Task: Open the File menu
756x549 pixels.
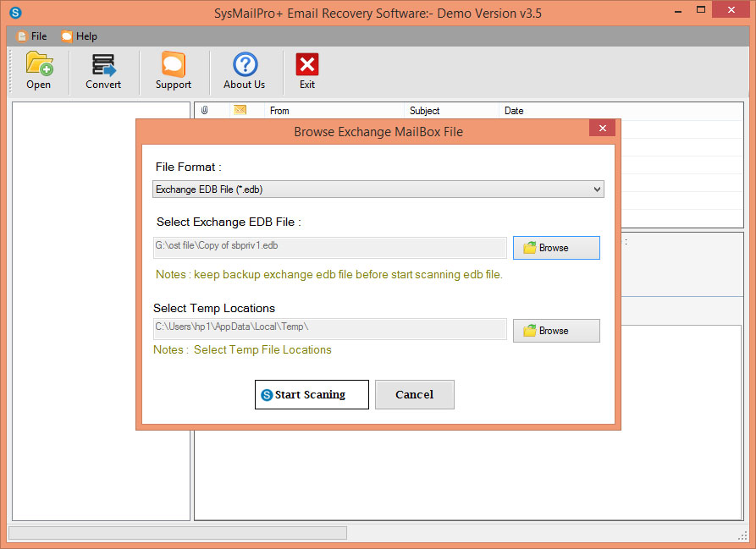Action: click(32, 36)
